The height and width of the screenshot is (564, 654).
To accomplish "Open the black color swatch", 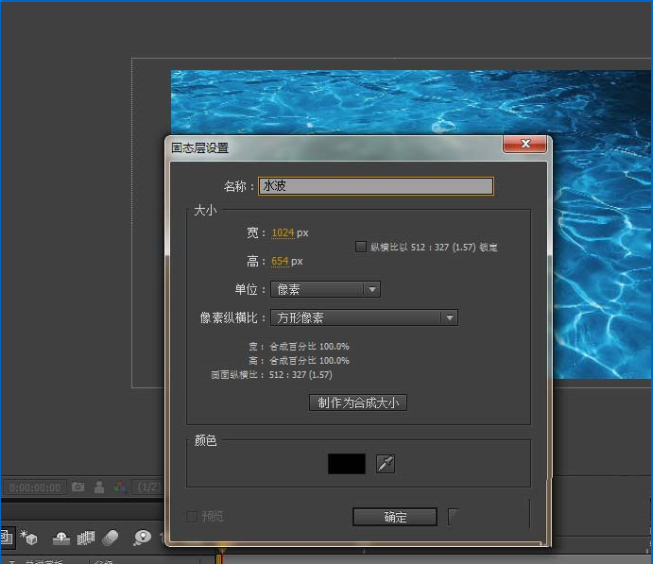I will coord(347,463).
